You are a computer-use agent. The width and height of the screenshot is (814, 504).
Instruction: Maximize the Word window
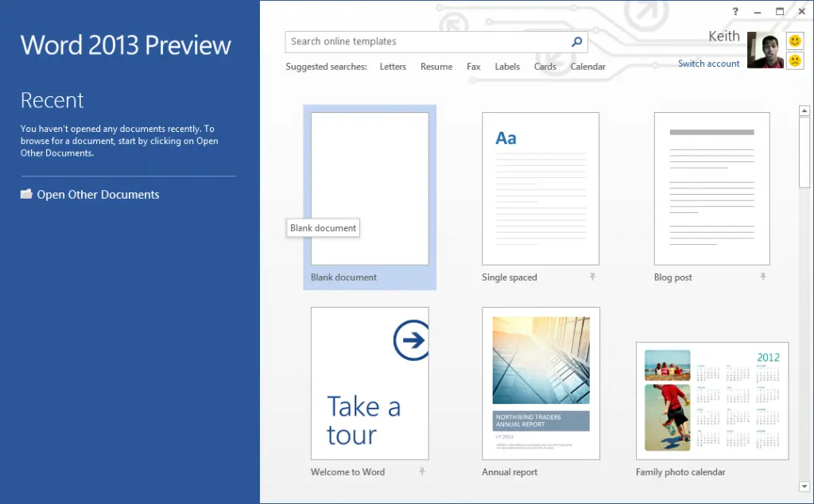[x=780, y=11]
